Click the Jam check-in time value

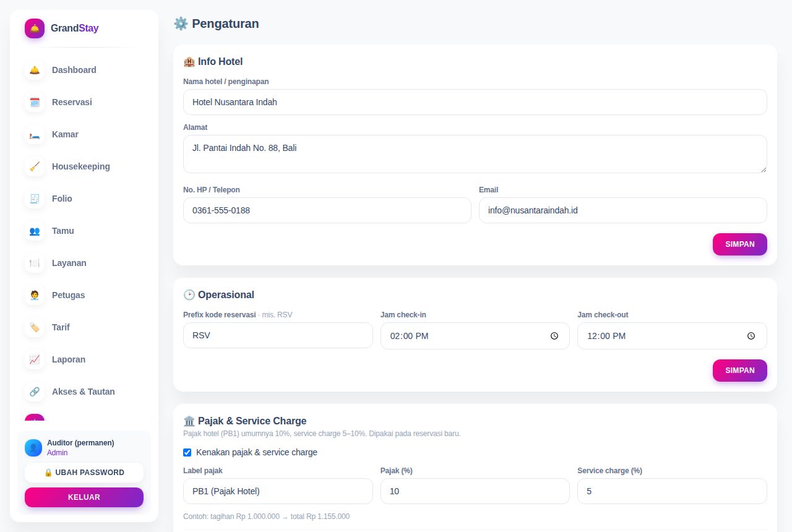point(409,336)
